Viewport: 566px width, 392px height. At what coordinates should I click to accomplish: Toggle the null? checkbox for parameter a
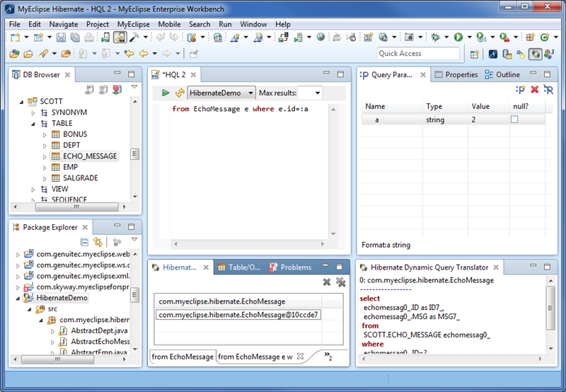click(x=515, y=120)
